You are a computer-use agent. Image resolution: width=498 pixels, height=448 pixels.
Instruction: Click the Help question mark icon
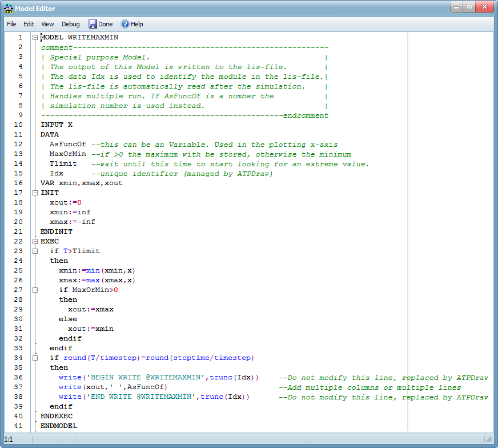point(125,24)
